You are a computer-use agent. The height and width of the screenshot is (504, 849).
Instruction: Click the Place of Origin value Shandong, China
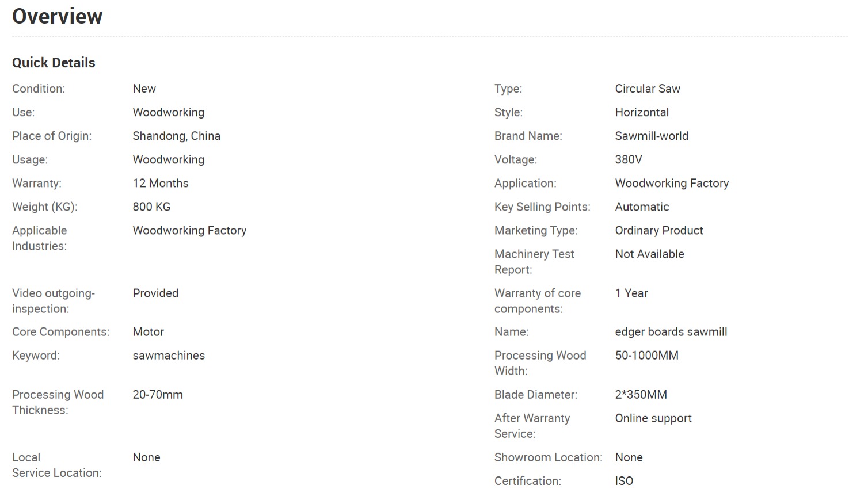click(176, 136)
